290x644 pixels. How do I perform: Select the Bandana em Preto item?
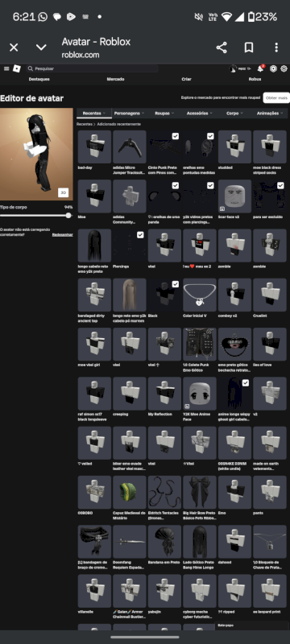pyautogui.click(x=164, y=541)
